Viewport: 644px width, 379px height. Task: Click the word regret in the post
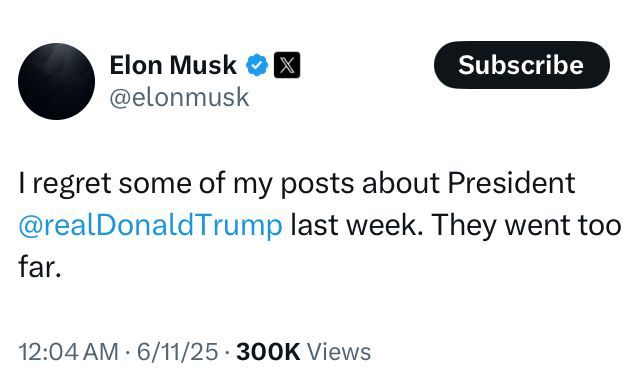point(71,184)
